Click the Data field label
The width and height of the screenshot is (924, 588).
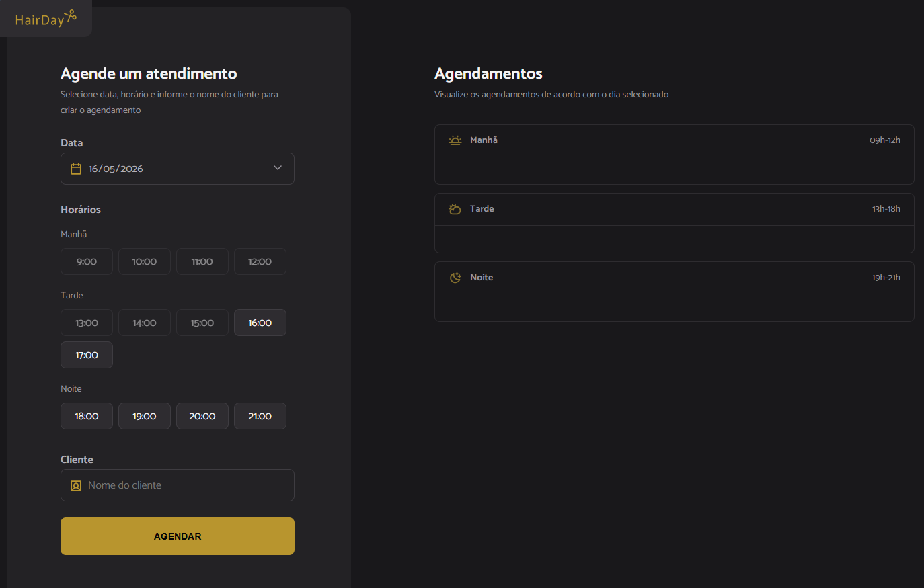(x=71, y=143)
